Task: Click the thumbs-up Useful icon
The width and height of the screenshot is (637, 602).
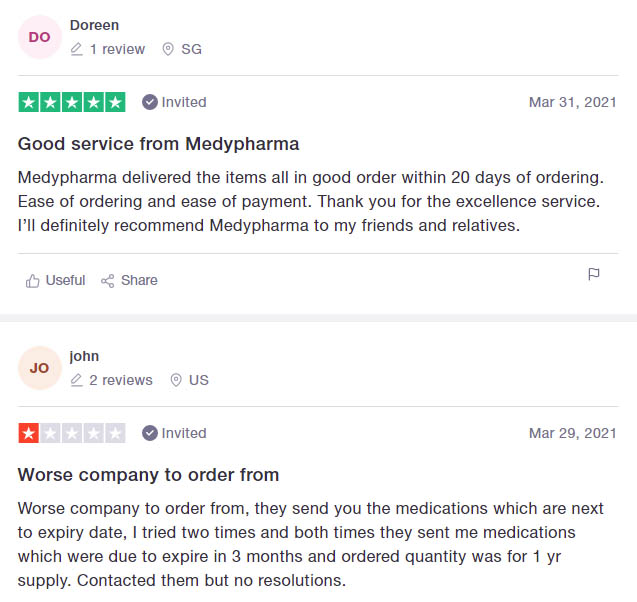Action: point(33,281)
